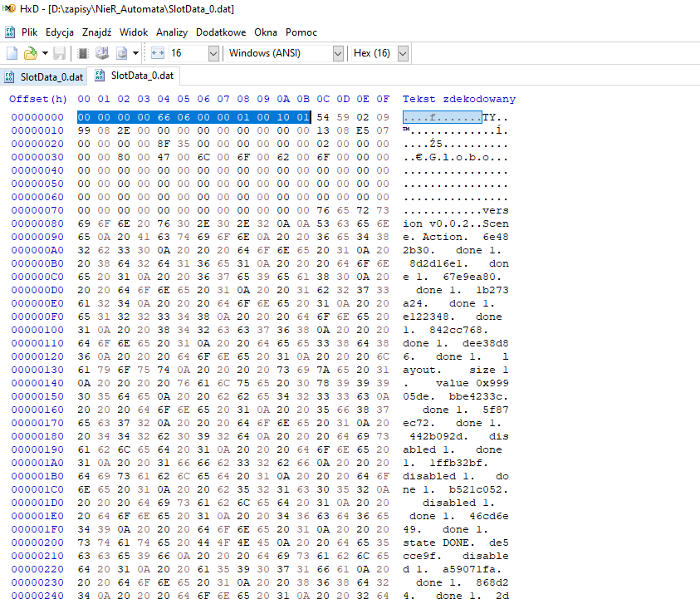This screenshot has width=700, height=599.
Task: Click decoded text 'ion v0.0.2..Scen'
Action: [455, 223]
